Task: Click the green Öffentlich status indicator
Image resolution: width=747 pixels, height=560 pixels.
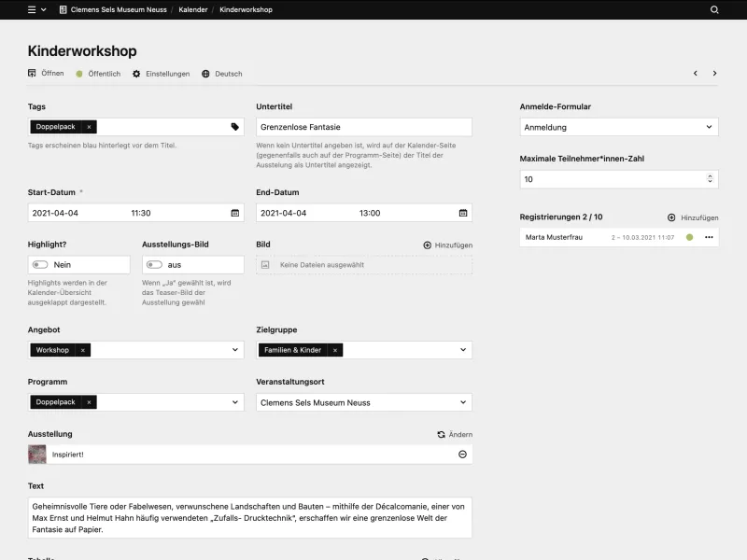Action: tap(79, 74)
